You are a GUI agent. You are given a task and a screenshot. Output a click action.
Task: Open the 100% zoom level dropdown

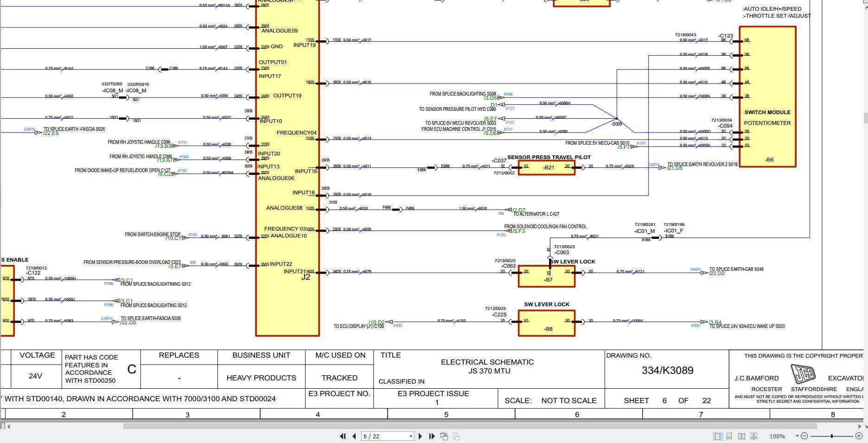tap(797, 437)
